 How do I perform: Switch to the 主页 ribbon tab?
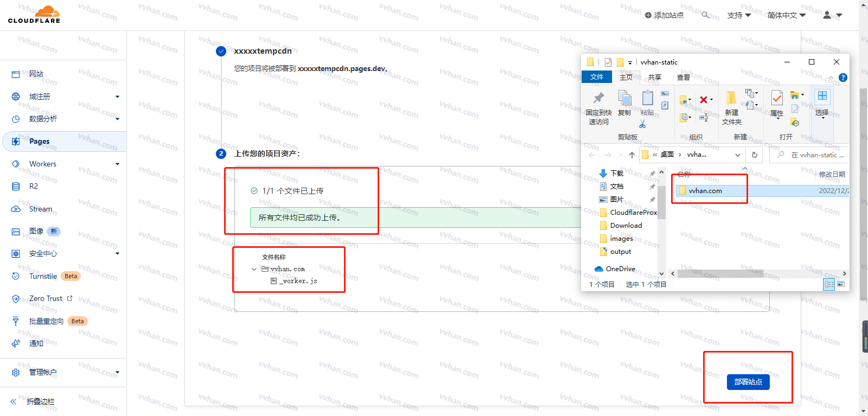(x=626, y=77)
